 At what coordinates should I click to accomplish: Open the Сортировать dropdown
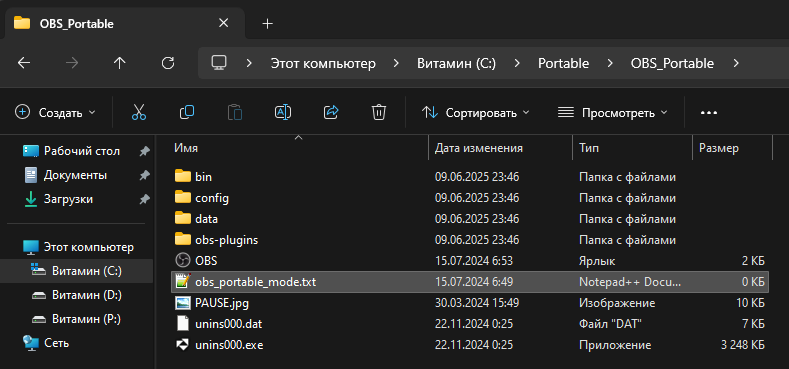pyautogui.click(x=475, y=112)
